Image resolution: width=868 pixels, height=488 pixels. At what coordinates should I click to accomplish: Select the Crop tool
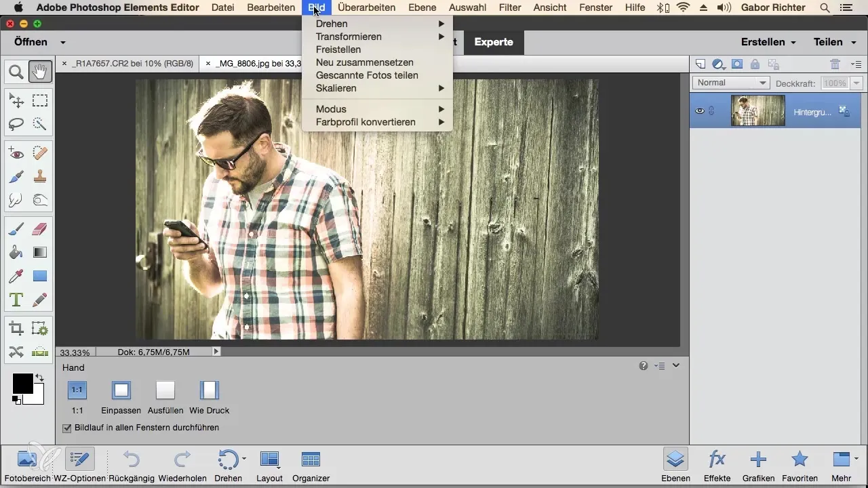[x=16, y=329]
